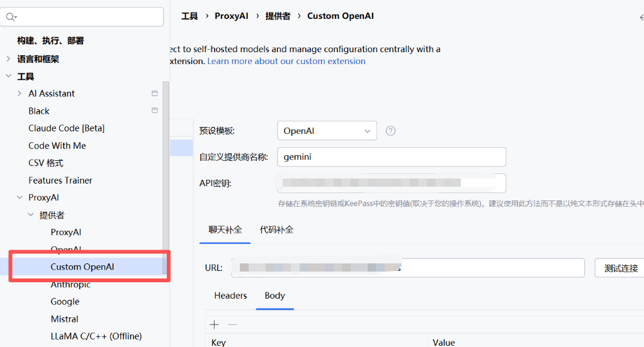Click the project-level icon beside AI Assistant
The image size is (644, 347).
point(155,94)
